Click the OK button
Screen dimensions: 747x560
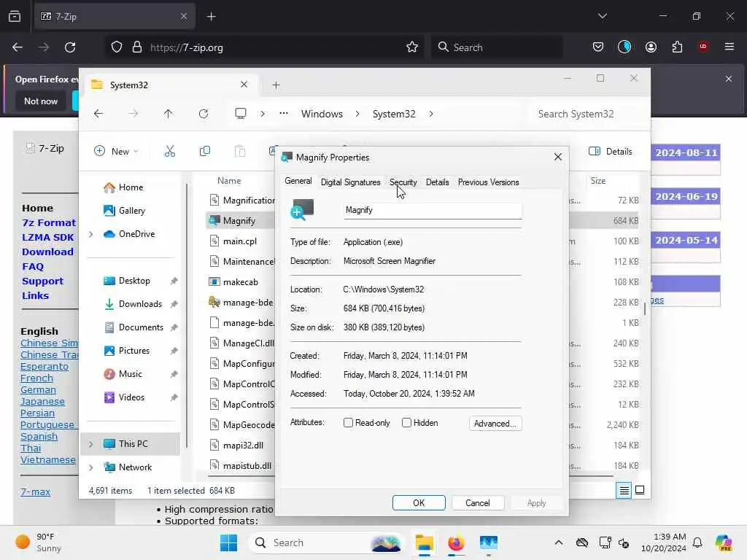419,503
